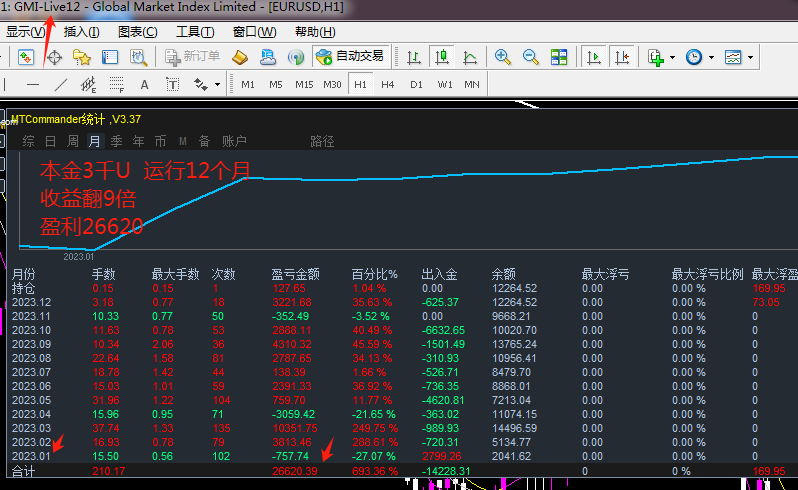Select the text tool A

coord(145,84)
